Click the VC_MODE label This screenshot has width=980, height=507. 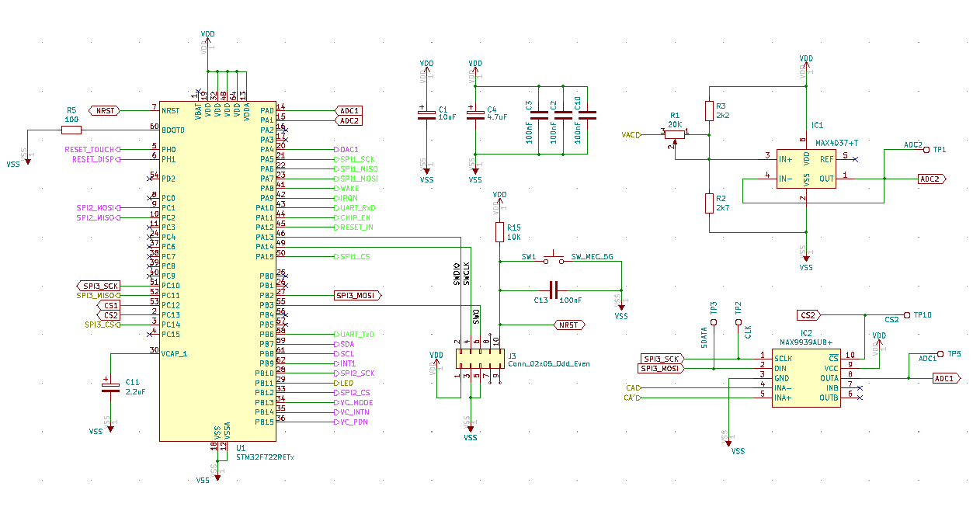click(x=354, y=402)
